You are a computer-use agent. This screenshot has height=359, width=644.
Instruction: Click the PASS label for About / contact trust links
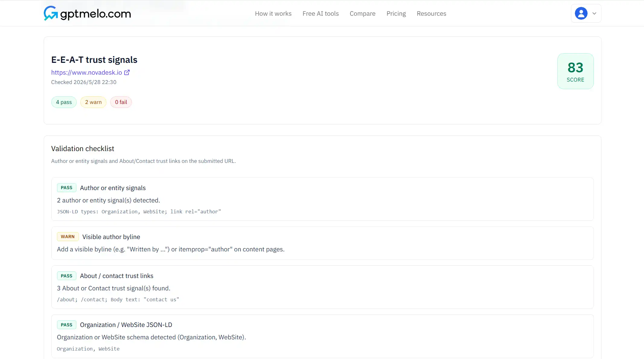pyautogui.click(x=67, y=276)
